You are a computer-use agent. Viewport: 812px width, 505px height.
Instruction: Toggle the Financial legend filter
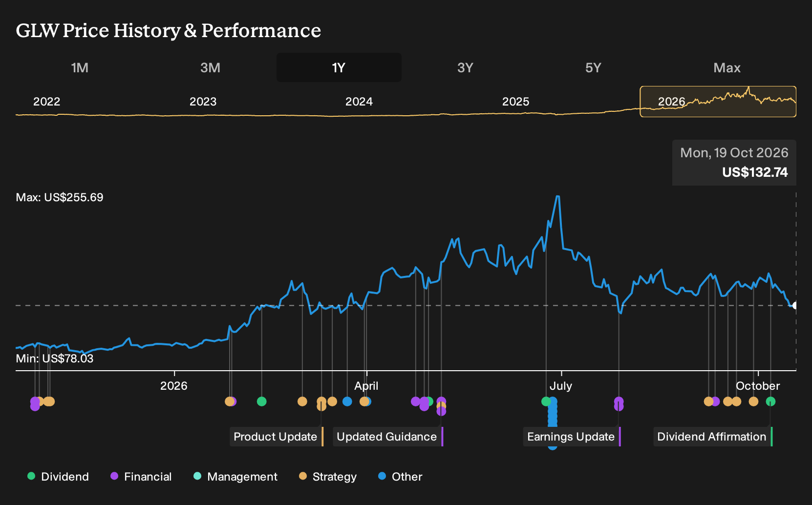(141, 477)
